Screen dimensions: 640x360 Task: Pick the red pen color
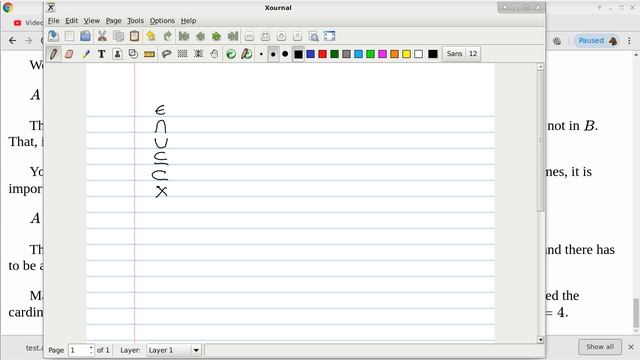tap(322, 54)
